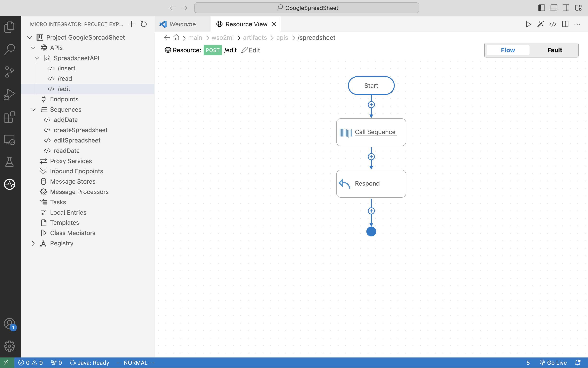Open the Search view icon
The image size is (588, 368).
tap(10, 49)
